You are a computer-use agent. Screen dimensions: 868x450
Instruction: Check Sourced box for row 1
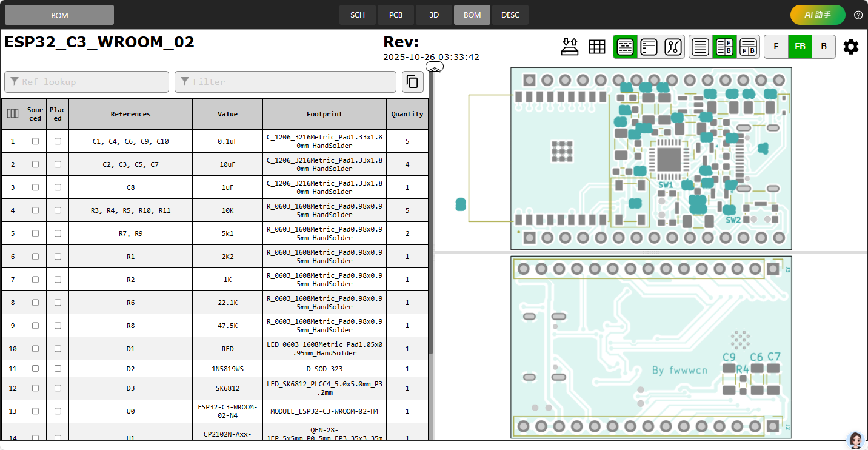point(35,141)
